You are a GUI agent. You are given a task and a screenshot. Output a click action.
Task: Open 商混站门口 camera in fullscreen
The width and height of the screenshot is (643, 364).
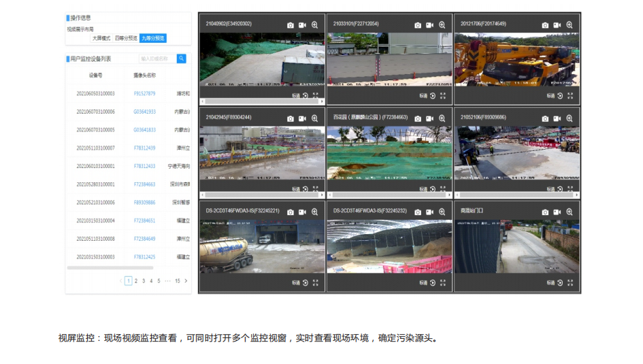click(570, 283)
